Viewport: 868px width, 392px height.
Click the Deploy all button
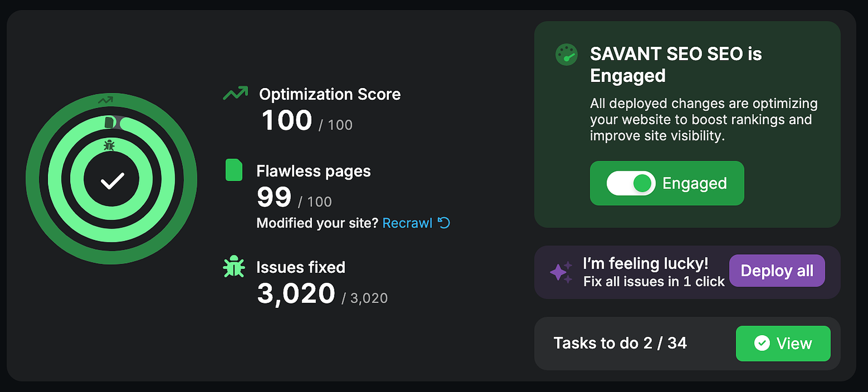click(777, 270)
